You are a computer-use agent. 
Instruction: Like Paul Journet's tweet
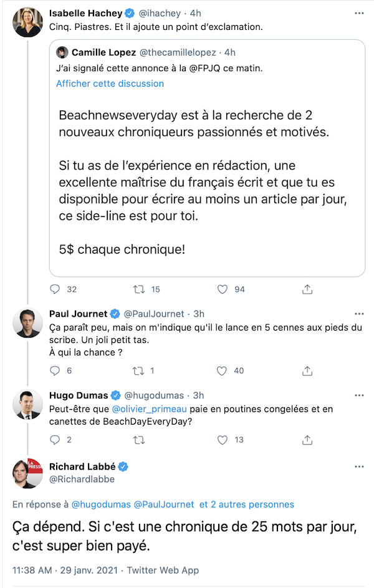click(222, 370)
